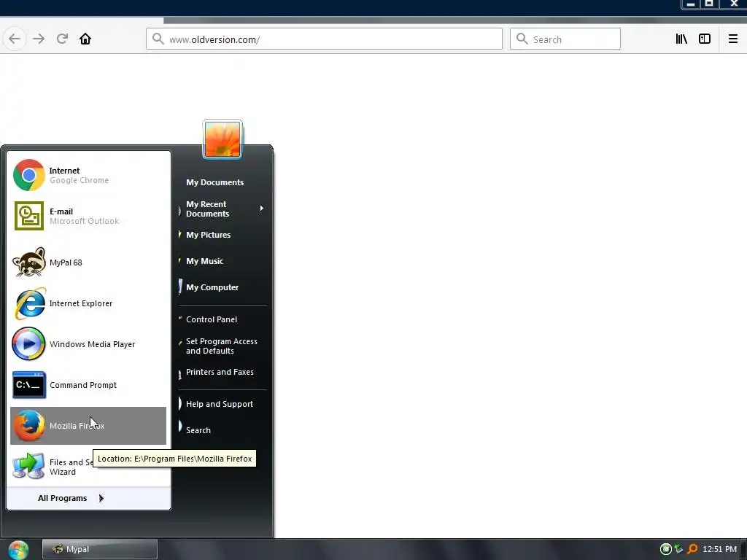Click the 12:51 PM clock
The height and width of the screenshot is (560, 747).
coord(719,549)
